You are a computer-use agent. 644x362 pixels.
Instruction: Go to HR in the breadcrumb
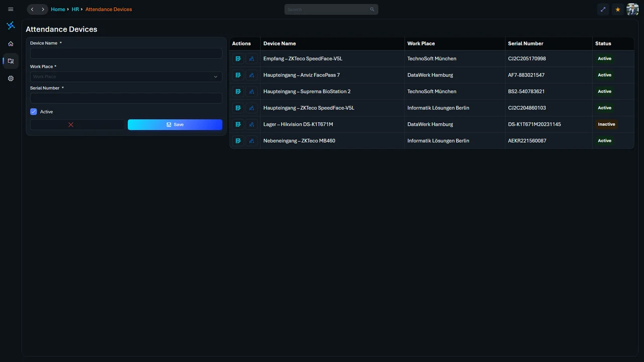tap(75, 9)
